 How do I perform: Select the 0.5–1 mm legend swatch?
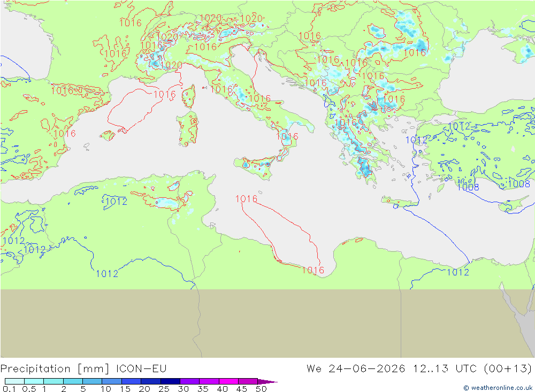(34, 381)
